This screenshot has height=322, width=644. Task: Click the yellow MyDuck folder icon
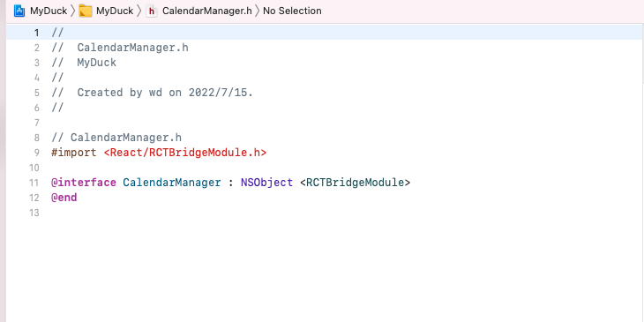pyautogui.click(x=86, y=11)
